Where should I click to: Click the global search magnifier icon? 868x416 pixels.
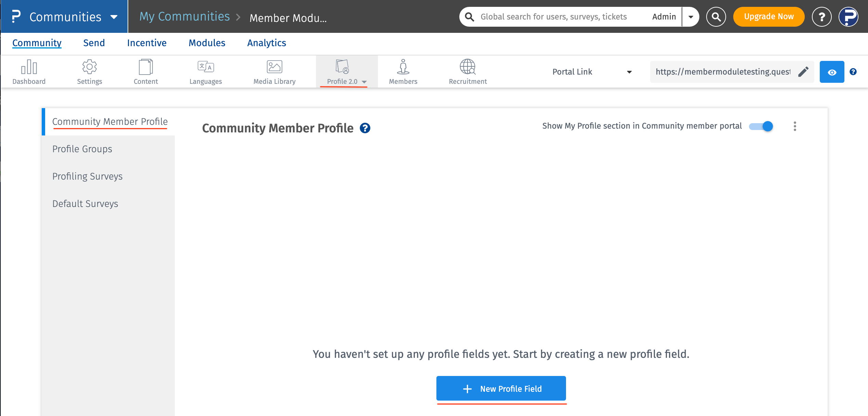point(716,16)
